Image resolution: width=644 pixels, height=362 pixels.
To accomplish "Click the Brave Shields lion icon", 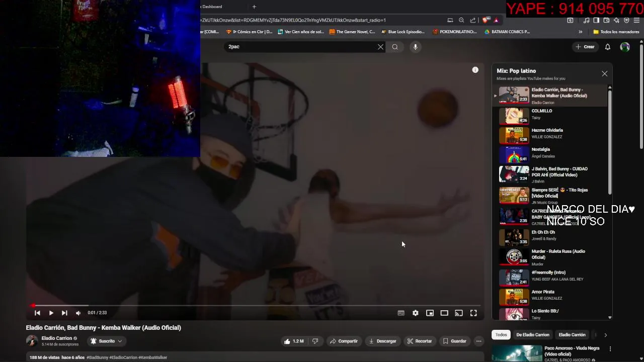I will coord(485,20).
